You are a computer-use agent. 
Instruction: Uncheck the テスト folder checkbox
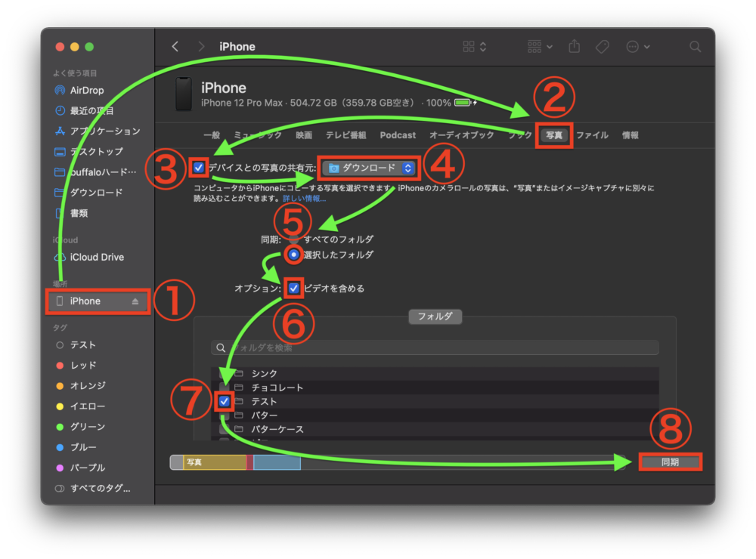225,401
